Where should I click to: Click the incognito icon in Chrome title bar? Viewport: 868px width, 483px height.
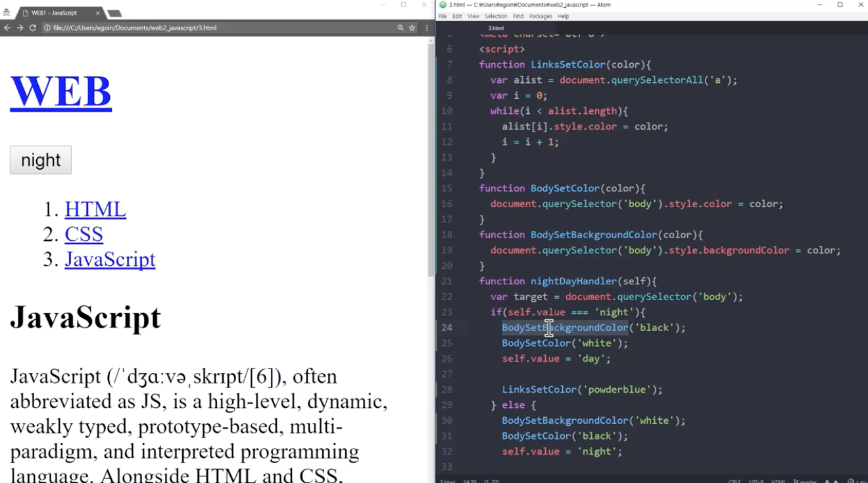coord(7,13)
